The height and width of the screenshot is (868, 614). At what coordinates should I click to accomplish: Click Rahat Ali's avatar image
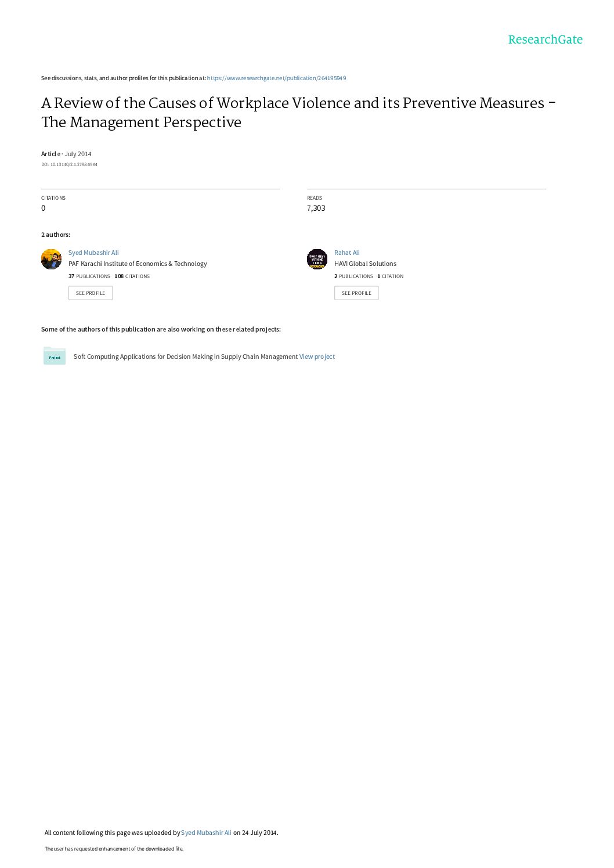point(317,259)
